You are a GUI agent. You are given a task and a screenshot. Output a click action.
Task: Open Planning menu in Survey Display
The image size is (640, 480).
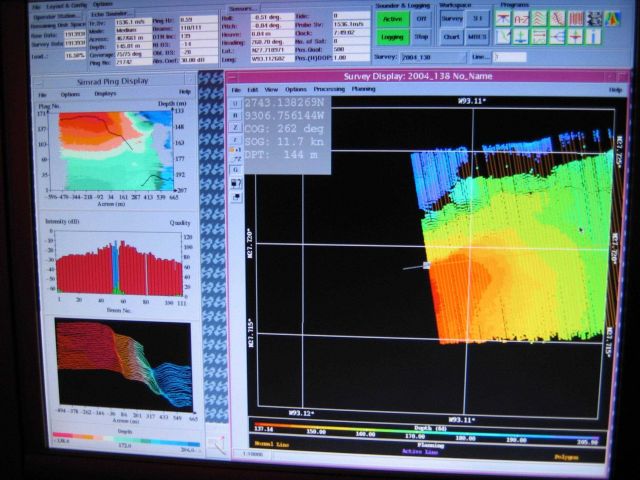click(363, 89)
